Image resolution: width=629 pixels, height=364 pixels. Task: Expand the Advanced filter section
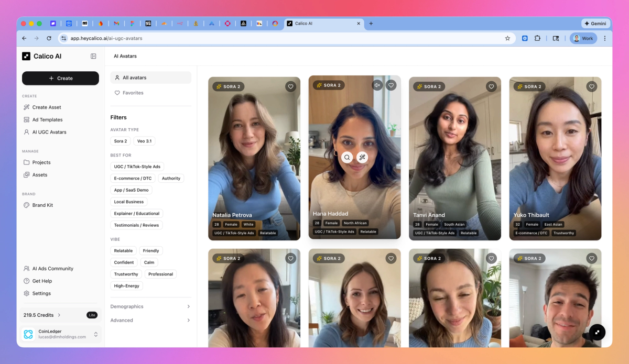151,320
